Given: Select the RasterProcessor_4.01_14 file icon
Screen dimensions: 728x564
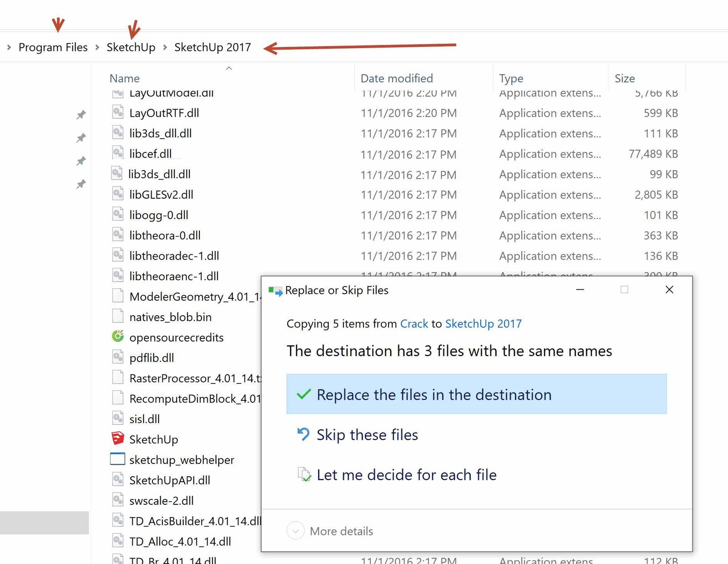Looking at the screenshot, I should coord(118,378).
